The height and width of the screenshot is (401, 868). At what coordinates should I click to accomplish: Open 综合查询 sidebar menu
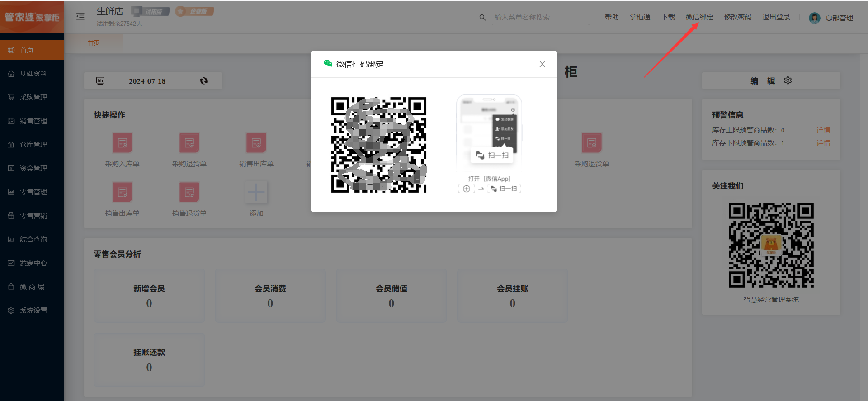pos(32,239)
